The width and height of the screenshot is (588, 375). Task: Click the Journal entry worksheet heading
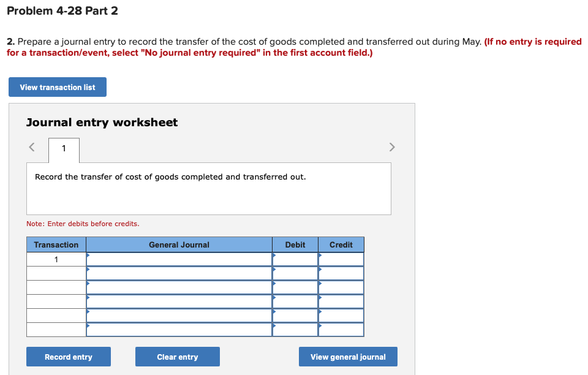pos(102,123)
